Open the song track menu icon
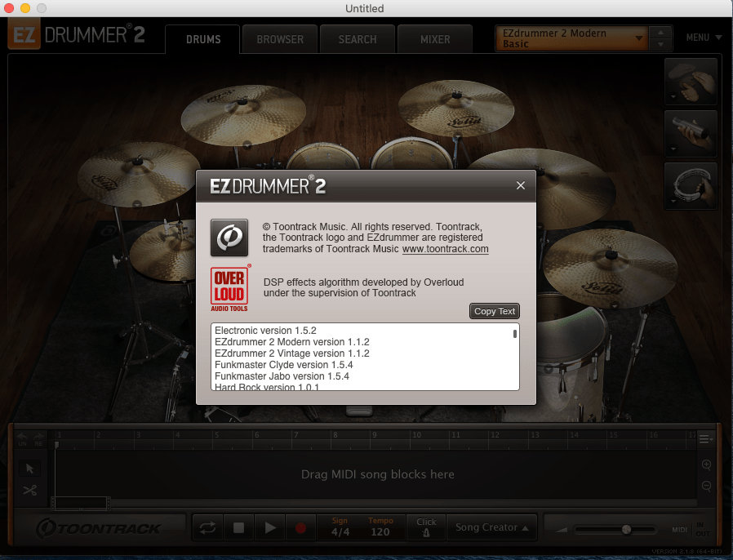Screen dimensions: 733x560 705,439
